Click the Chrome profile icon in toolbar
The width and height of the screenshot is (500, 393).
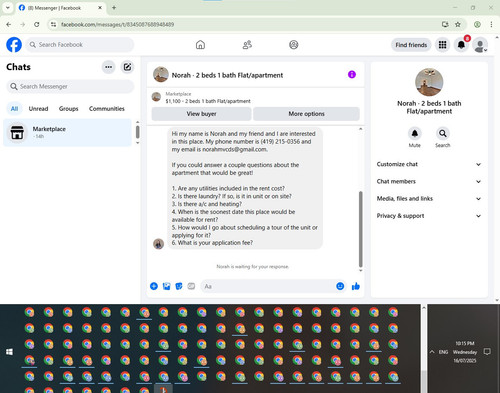point(477,24)
